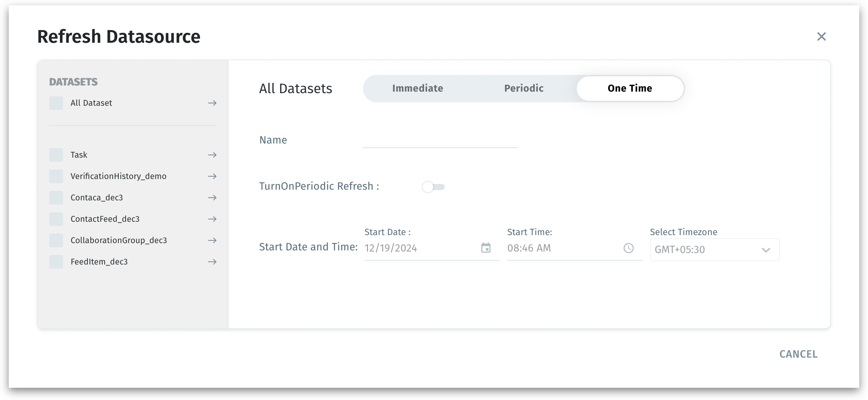Switch to the Periodic tab

point(524,89)
